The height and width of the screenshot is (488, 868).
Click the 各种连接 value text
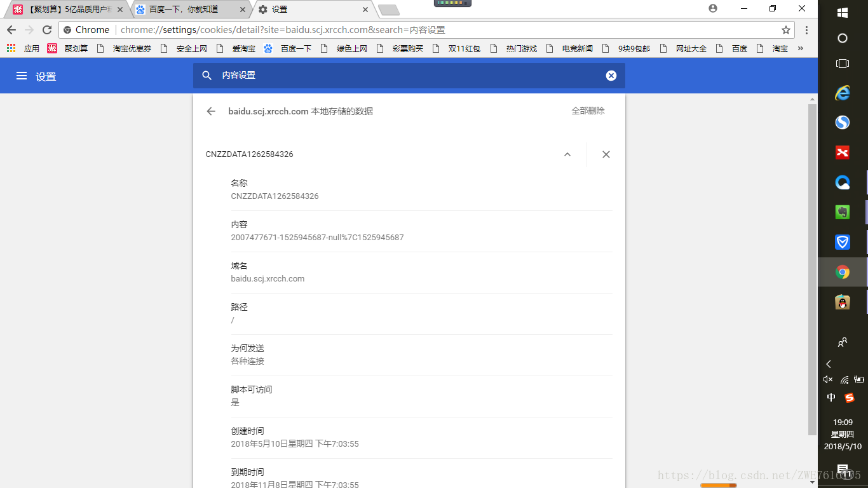pyautogui.click(x=247, y=361)
